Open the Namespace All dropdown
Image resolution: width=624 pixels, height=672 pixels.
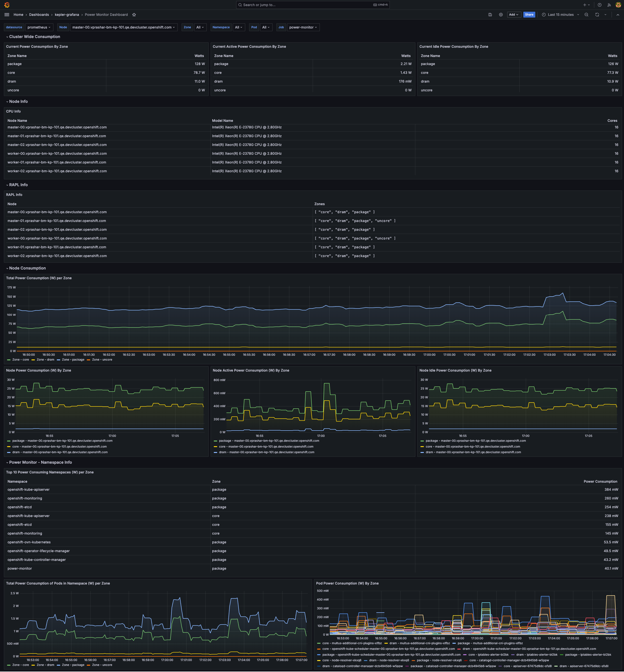tap(239, 27)
